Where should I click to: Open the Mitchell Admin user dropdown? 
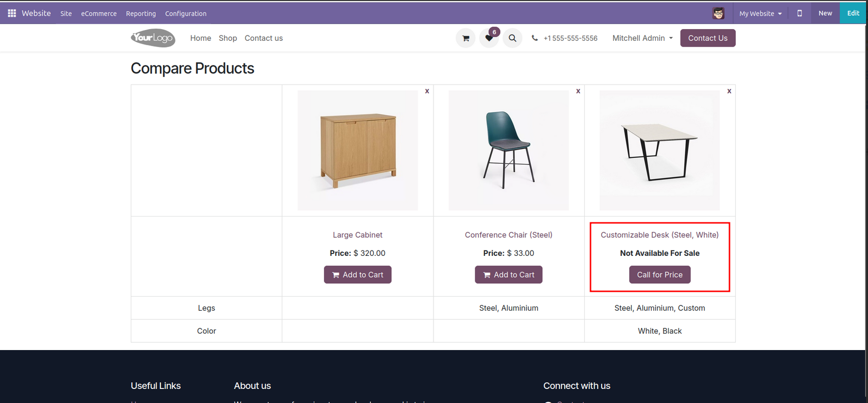pos(642,38)
